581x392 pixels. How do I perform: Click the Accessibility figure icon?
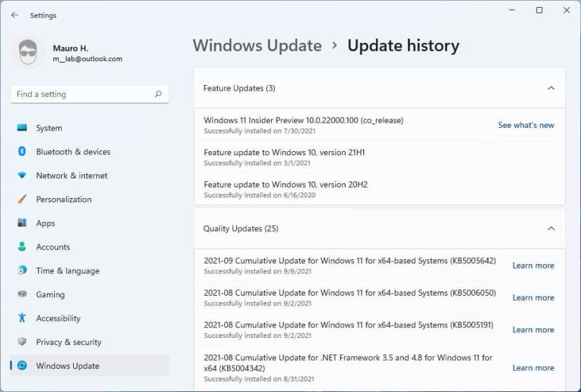(22, 318)
